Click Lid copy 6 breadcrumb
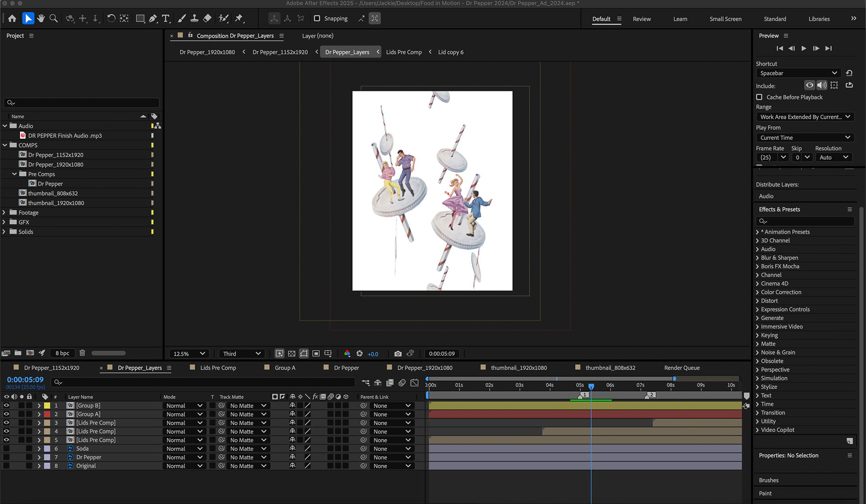 point(451,52)
